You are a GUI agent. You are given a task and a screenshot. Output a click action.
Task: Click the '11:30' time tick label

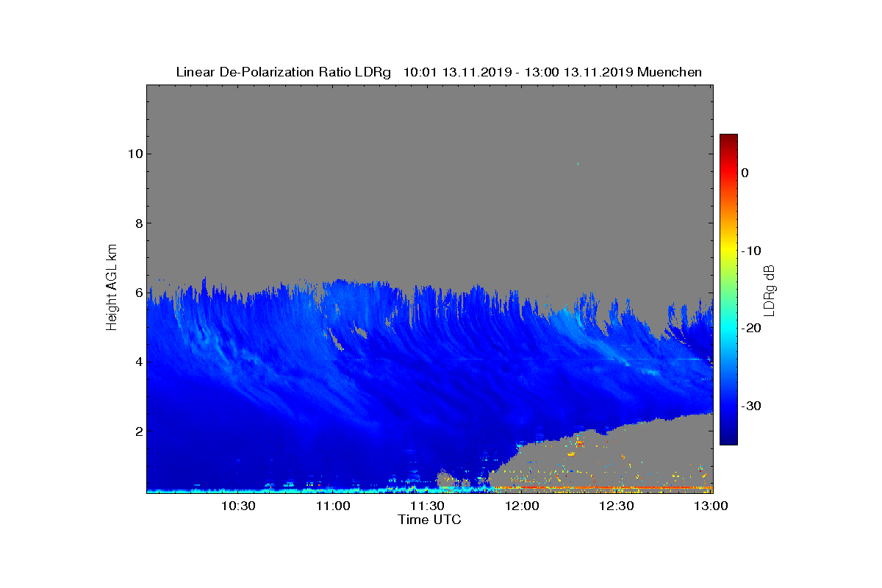coord(427,506)
